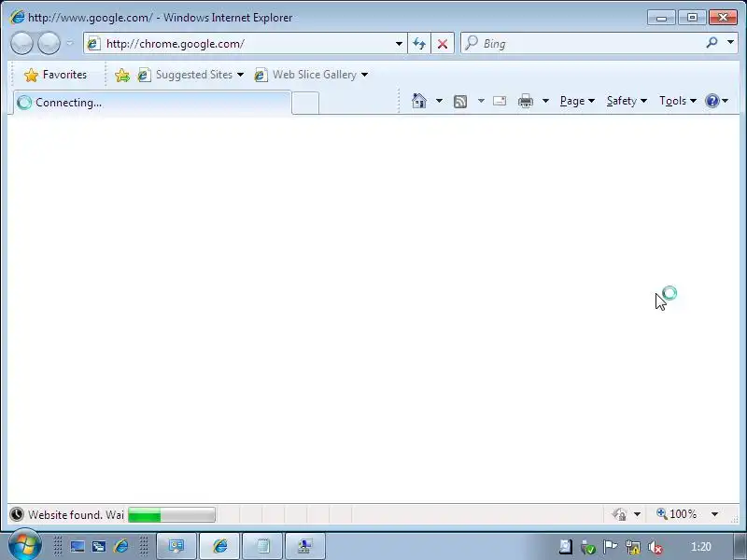Open search provider options dropdown arrow

pyautogui.click(x=730, y=43)
